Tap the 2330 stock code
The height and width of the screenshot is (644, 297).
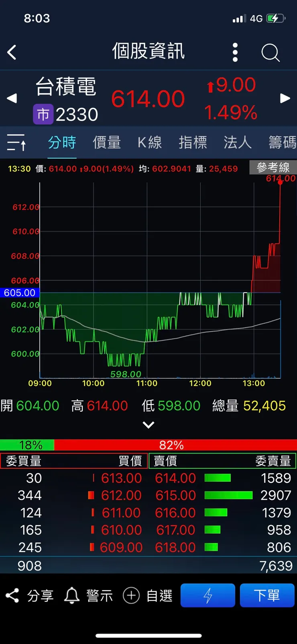click(x=77, y=115)
